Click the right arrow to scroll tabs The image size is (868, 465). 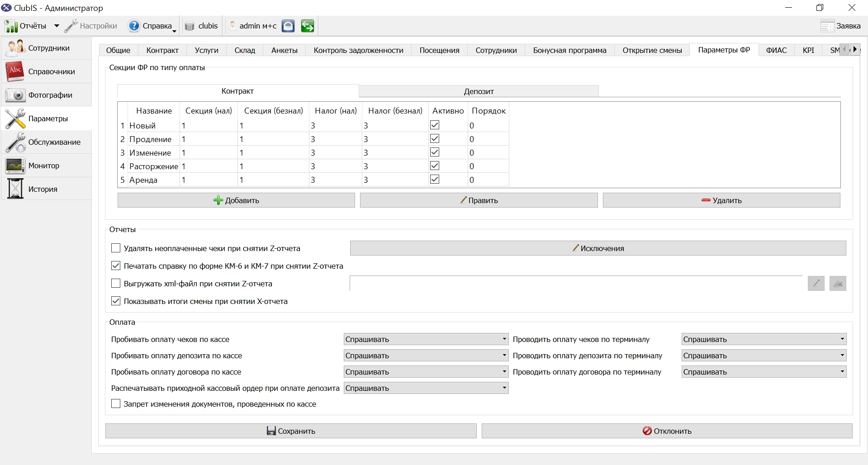point(855,49)
